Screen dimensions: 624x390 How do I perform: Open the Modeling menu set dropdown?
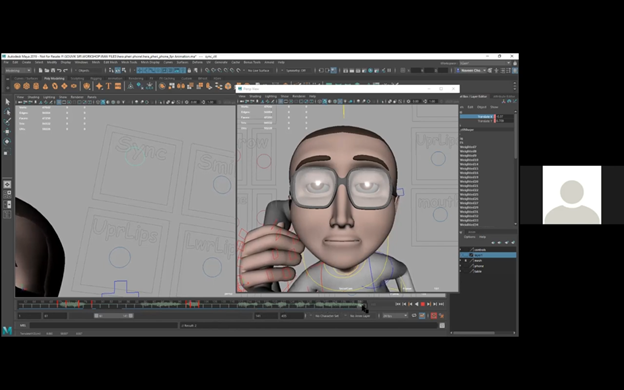coord(18,70)
